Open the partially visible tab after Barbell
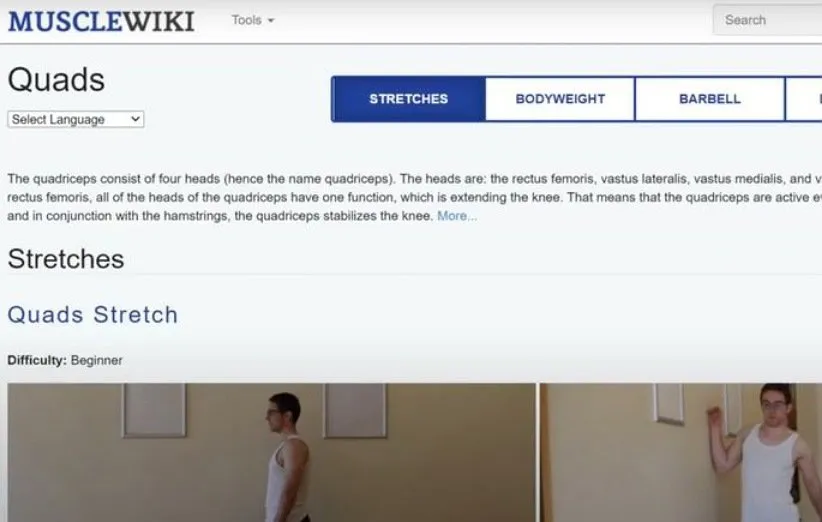Viewport: 822px width, 522px height. tap(804, 99)
